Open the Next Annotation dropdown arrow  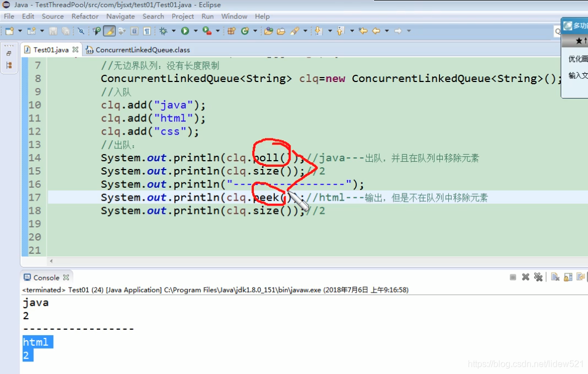pos(330,31)
